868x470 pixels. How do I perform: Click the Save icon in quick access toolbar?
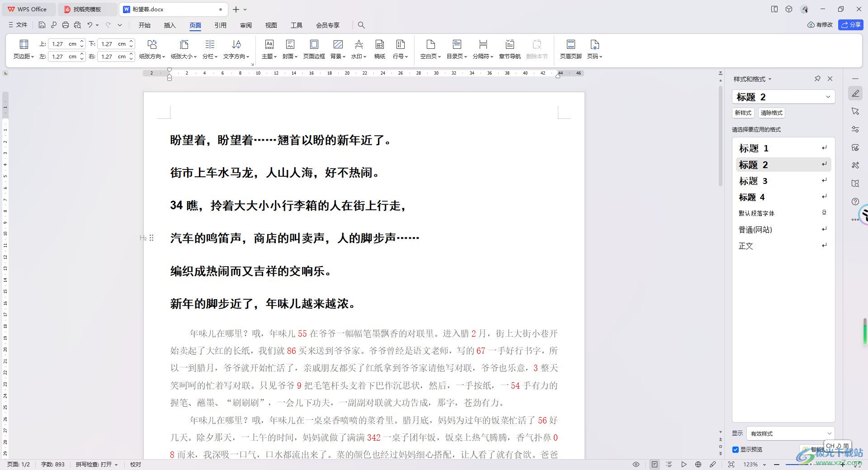(x=42, y=25)
